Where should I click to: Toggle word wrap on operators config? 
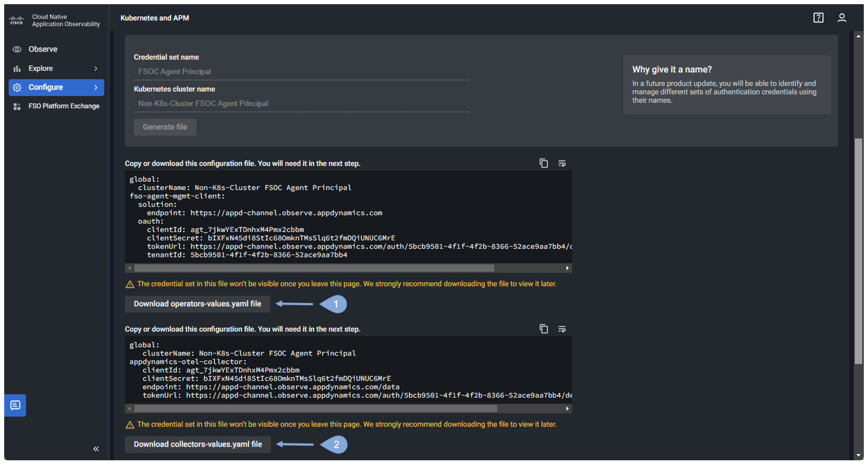562,164
